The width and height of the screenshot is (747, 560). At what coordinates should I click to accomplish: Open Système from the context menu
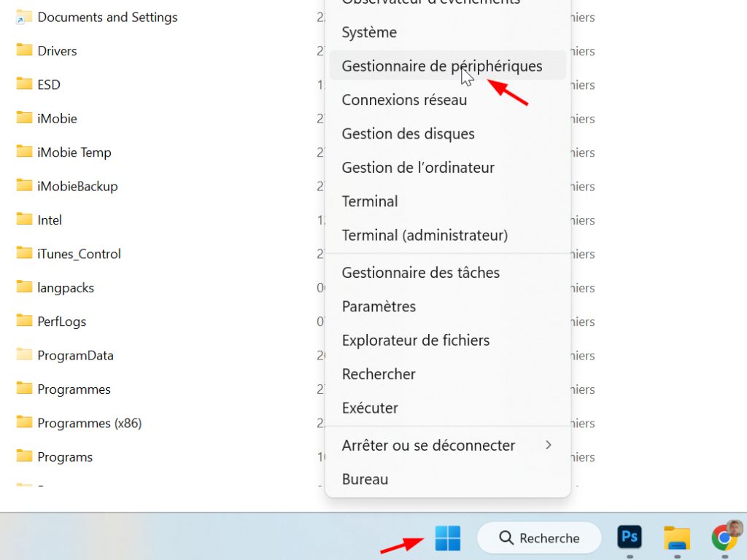(x=447, y=32)
